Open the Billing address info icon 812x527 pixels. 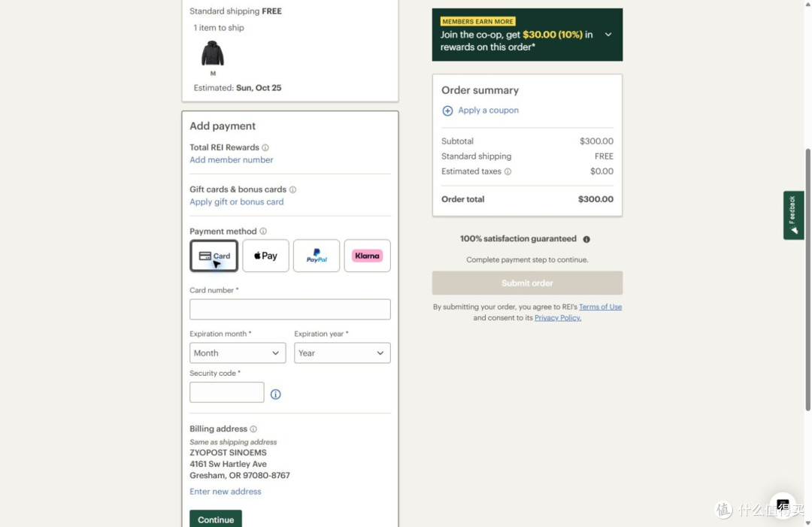point(253,429)
